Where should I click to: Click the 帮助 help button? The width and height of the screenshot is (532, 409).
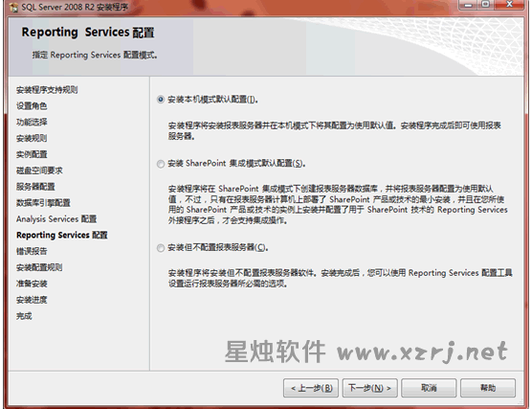488,388
